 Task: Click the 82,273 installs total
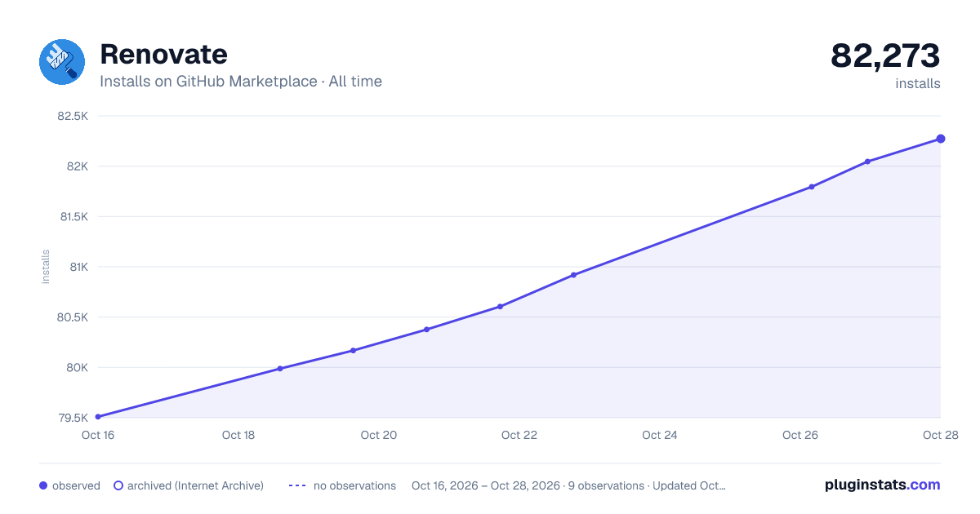point(885,55)
